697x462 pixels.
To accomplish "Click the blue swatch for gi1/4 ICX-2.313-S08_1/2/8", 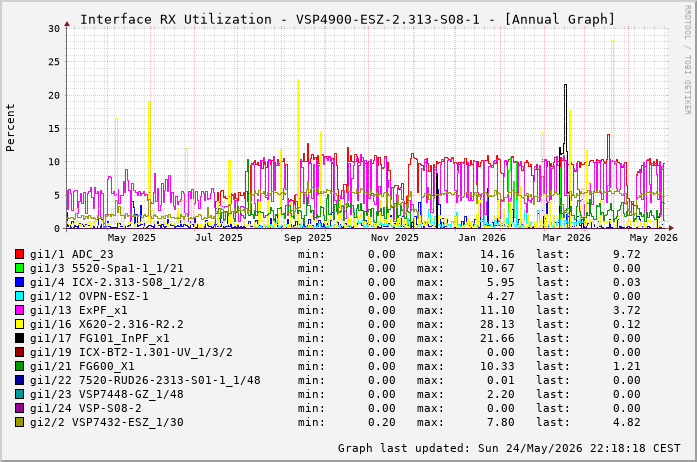I will point(19,282).
